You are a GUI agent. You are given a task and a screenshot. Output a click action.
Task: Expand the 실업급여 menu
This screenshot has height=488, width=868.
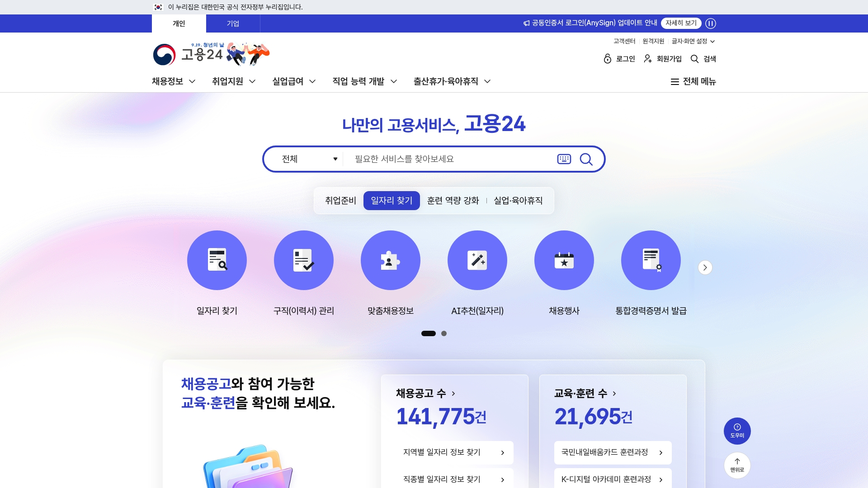(x=294, y=81)
